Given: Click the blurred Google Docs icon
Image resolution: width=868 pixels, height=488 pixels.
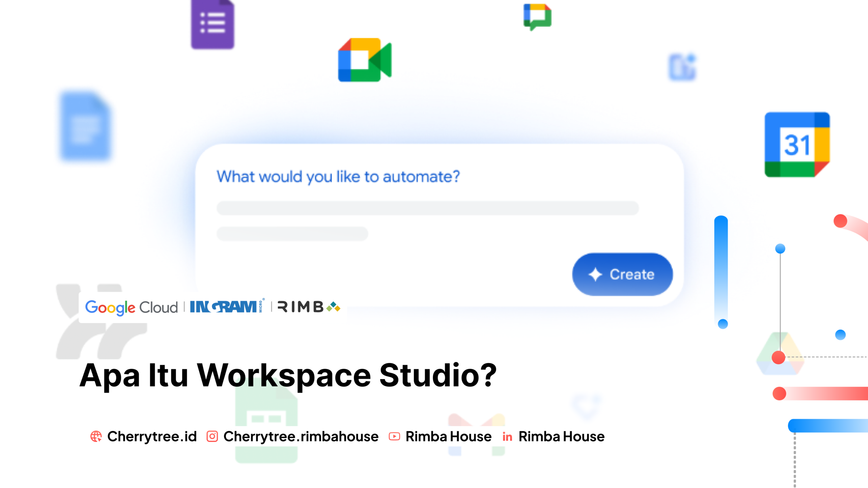Looking at the screenshot, I should [x=85, y=126].
